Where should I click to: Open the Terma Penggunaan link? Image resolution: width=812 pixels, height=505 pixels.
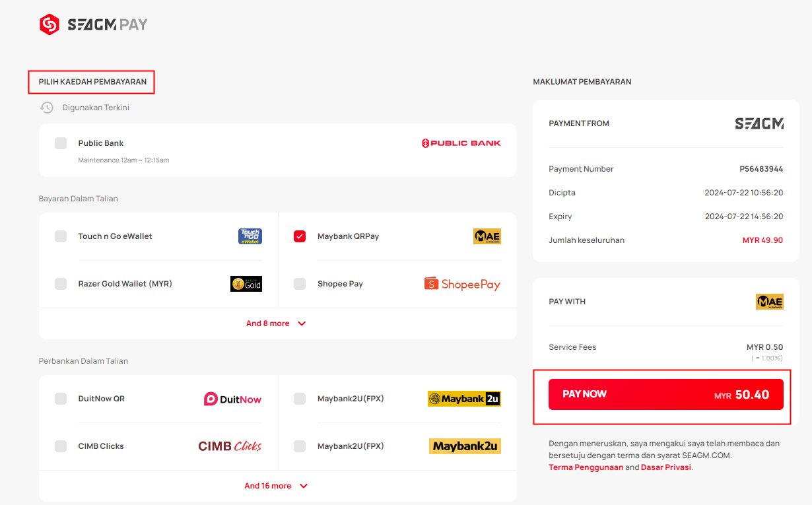[586, 467]
